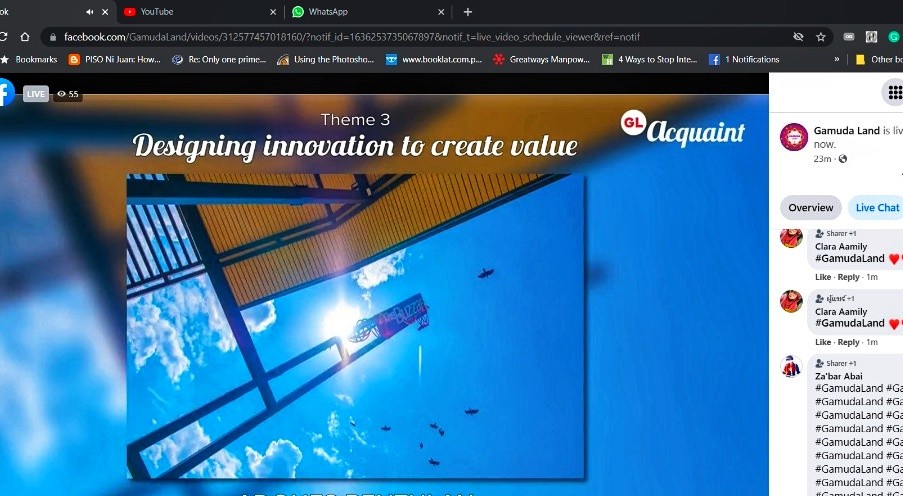The image size is (903, 496).
Task: Open the www.booklat.com.p... bookmark
Action: click(x=434, y=59)
